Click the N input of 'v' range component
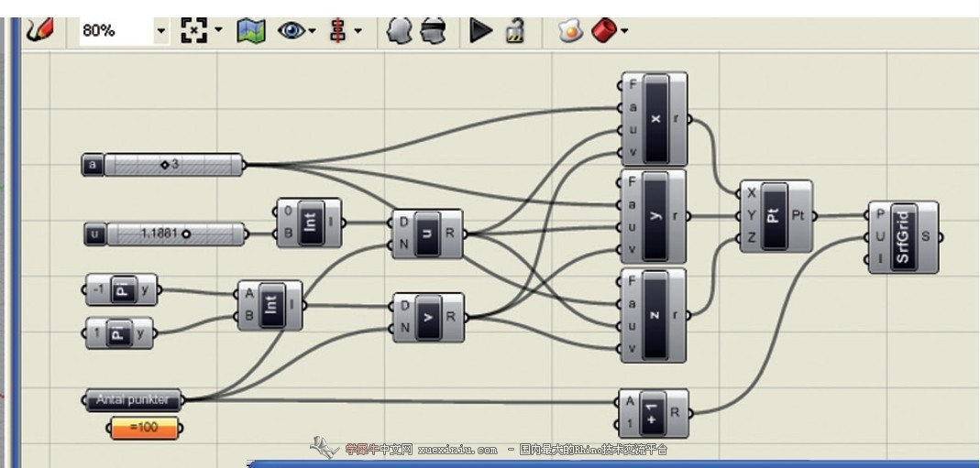980x468 pixels. click(404, 328)
